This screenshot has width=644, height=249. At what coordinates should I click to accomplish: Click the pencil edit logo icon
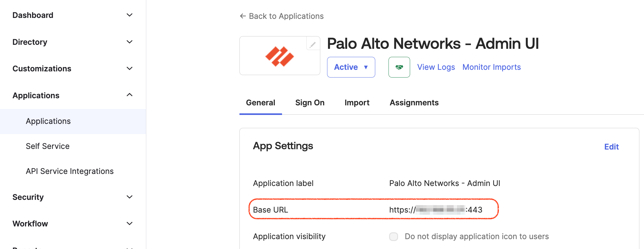313,44
